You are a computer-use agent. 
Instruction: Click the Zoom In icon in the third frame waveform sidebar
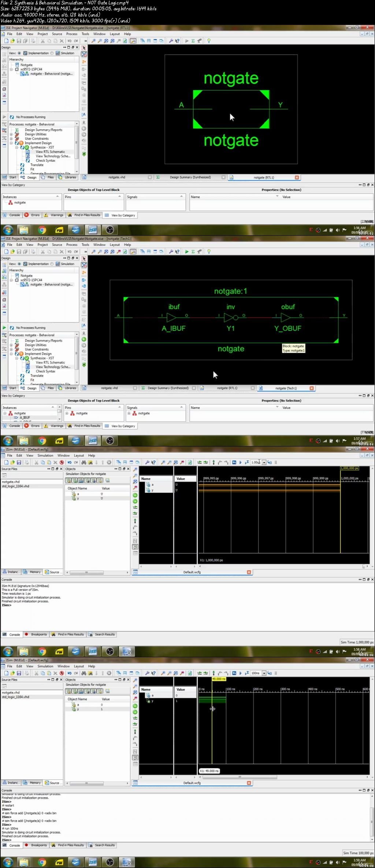tap(135, 469)
